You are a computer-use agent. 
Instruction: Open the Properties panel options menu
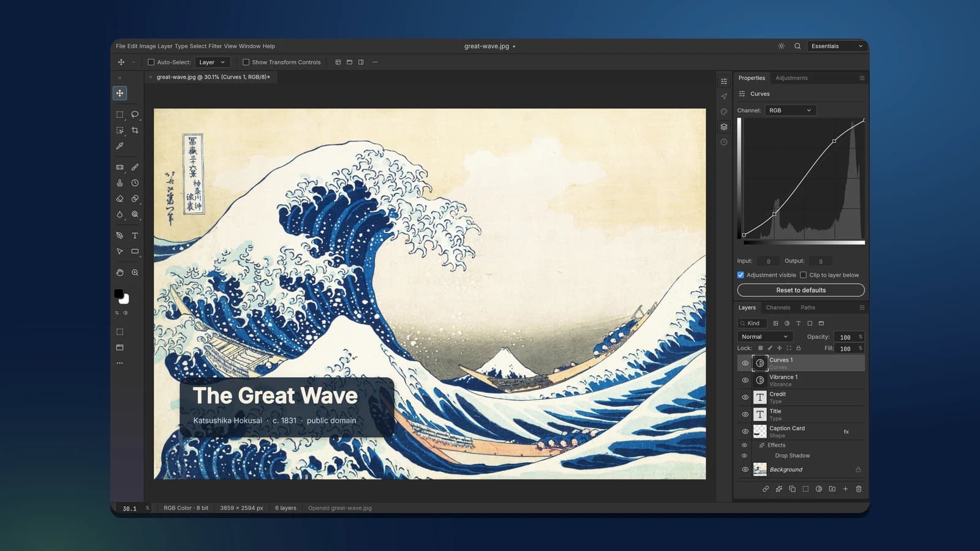tap(862, 78)
